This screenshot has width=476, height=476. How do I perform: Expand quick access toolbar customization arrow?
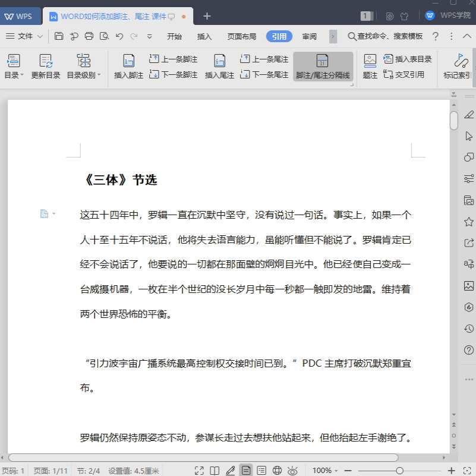pos(149,36)
